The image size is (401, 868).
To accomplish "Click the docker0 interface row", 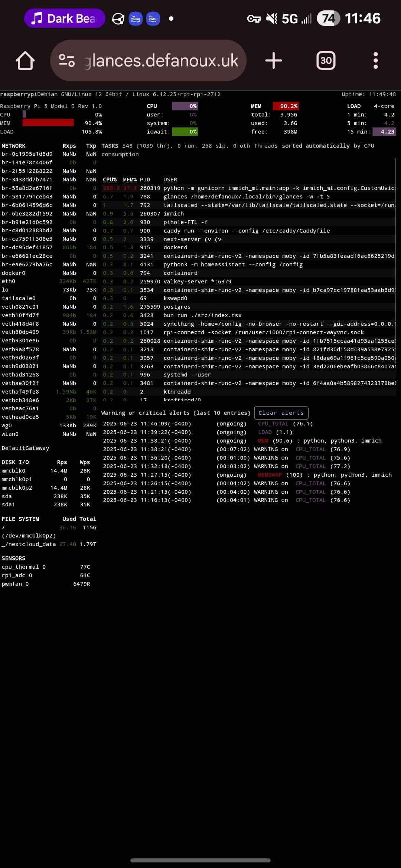I will pos(49,273).
